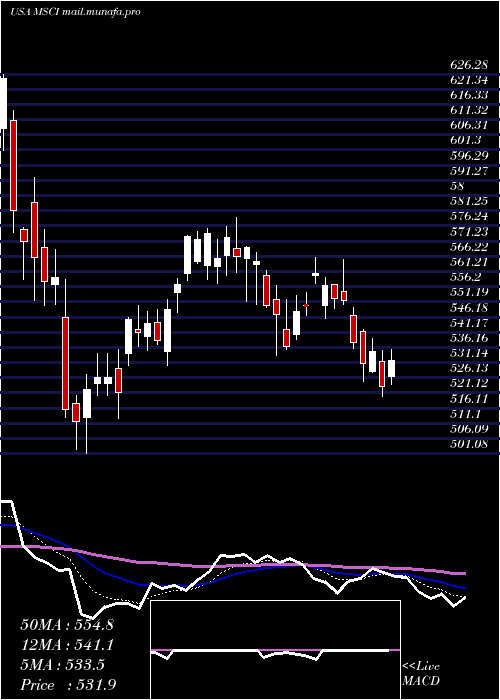Select the 566.22 price level label
This screenshot has width=500, height=700.
[469, 247]
